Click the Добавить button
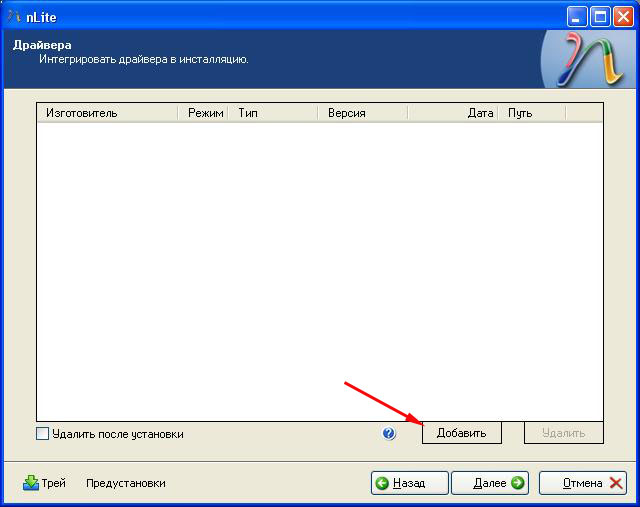The image size is (640, 507). [462, 433]
